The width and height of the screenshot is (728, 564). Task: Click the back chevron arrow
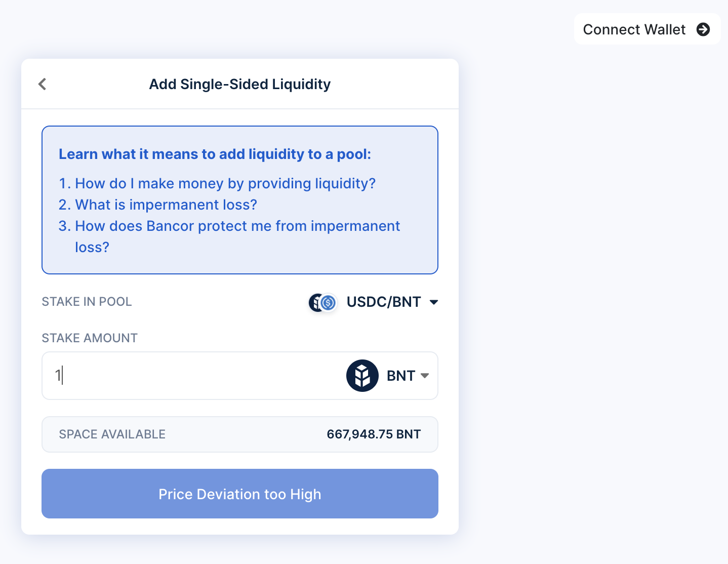pos(42,84)
